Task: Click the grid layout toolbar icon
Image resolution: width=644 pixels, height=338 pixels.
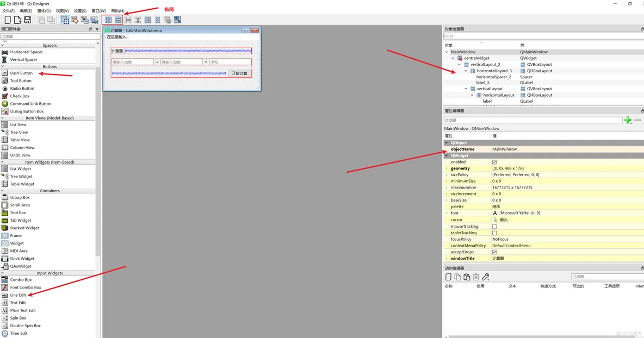Action: tap(148, 20)
